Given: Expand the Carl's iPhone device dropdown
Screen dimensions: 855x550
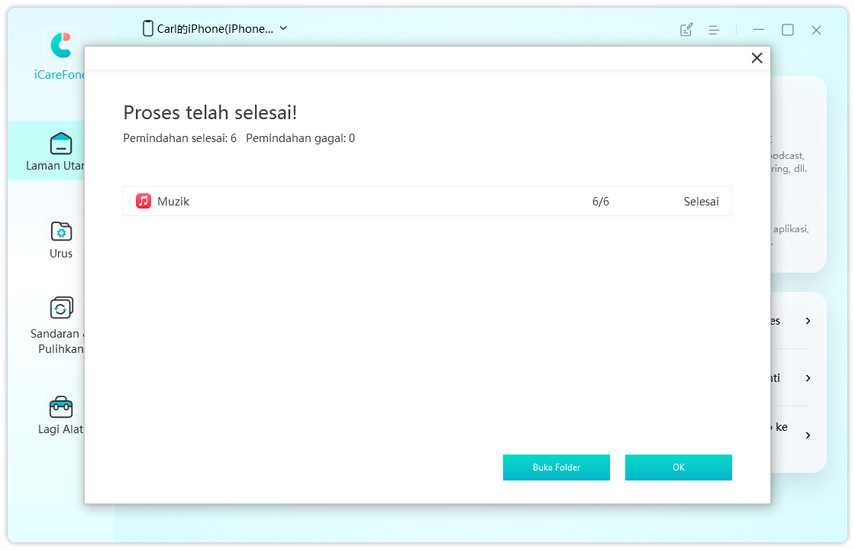Looking at the screenshot, I should click(283, 29).
